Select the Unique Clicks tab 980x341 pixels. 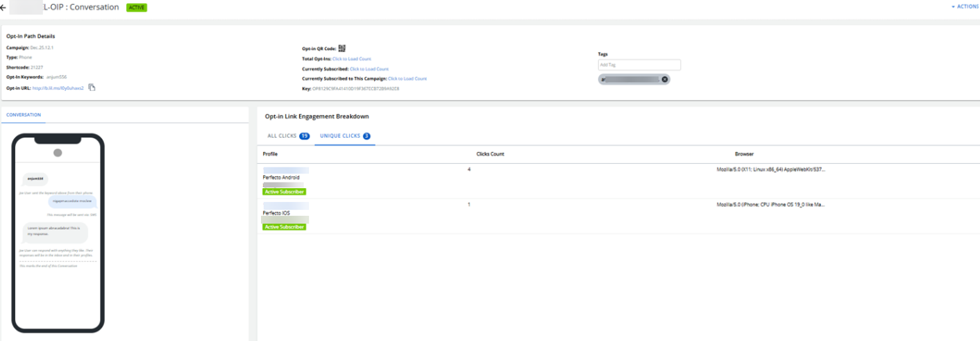click(344, 136)
